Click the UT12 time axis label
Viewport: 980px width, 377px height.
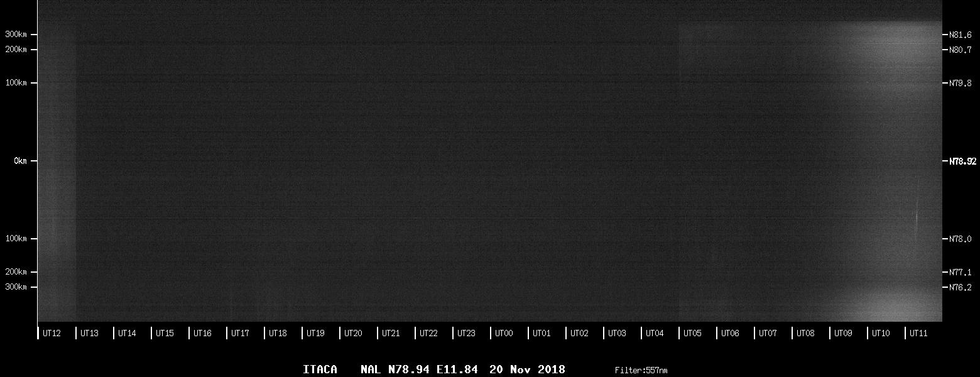click(52, 334)
